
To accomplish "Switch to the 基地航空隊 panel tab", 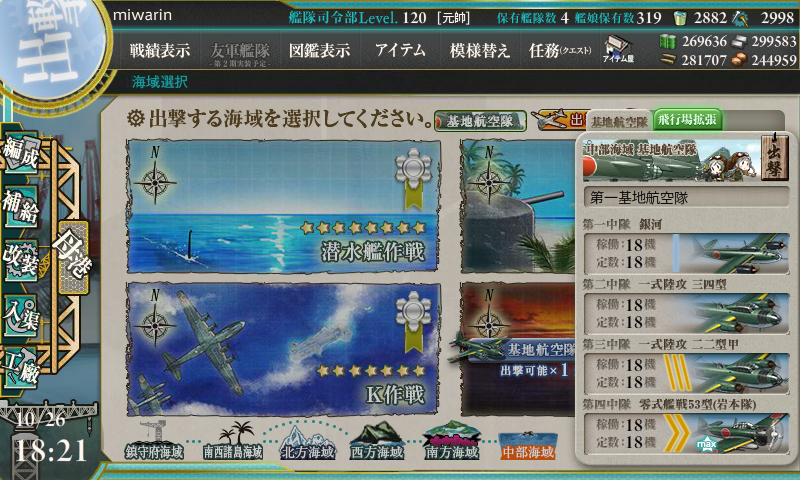I will [619, 122].
